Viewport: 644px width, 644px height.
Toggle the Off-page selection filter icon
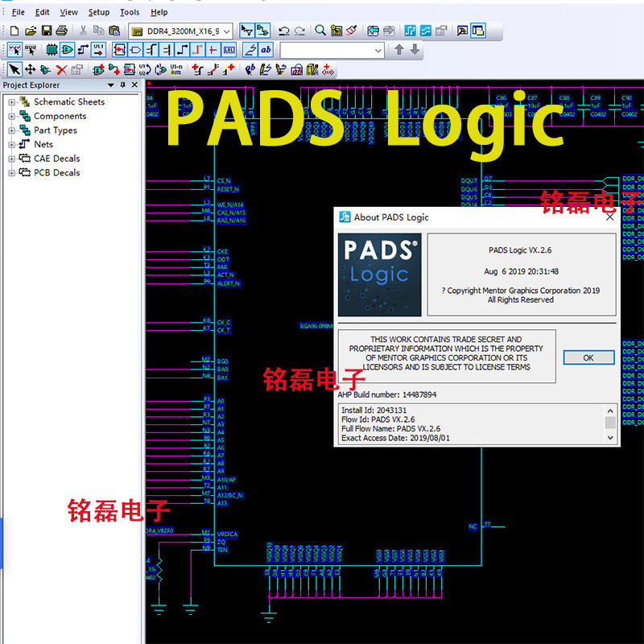(135, 50)
